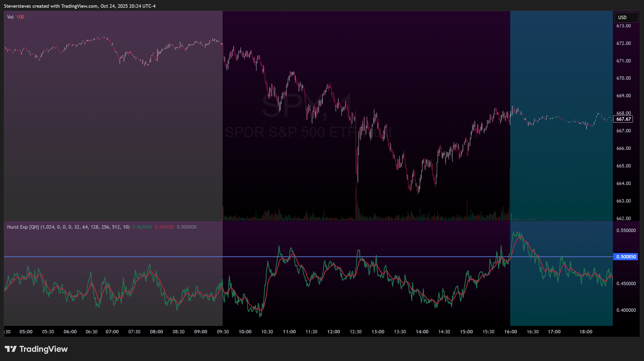Click the blue 0.5 horizontal line in Hurst pane
Viewport: 644px width, 361px height.
point(308,257)
